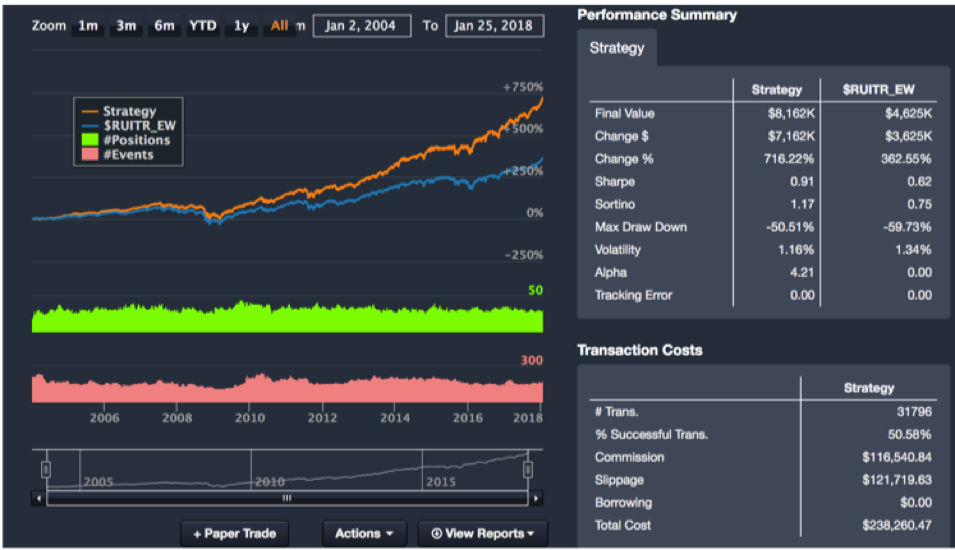Expand the View Reports menu

(x=482, y=533)
